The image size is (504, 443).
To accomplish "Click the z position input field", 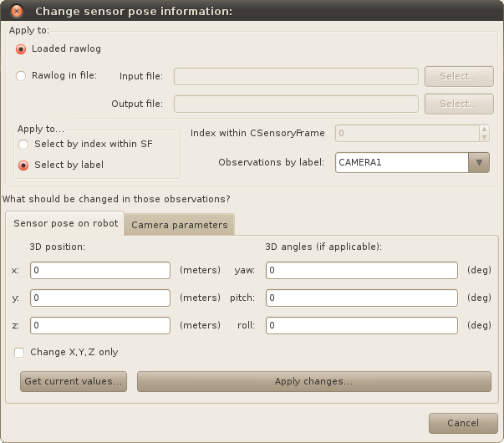I will tap(100, 326).
